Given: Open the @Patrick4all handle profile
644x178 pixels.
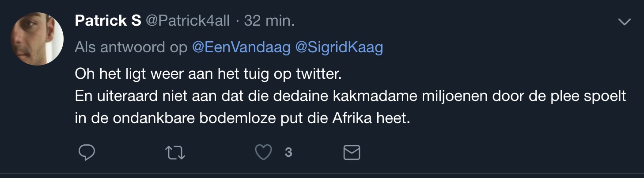Looking at the screenshot, I should click(188, 21).
